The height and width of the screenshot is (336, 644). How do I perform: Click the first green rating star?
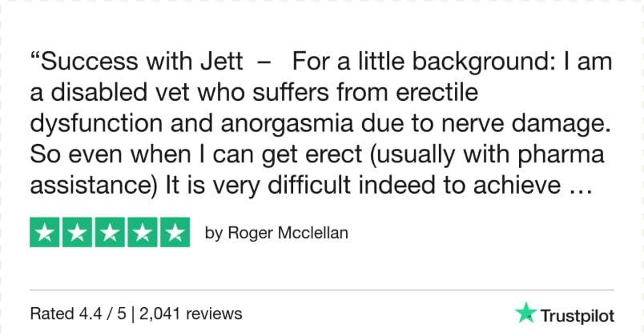pyautogui.click(x=46, y=233)
